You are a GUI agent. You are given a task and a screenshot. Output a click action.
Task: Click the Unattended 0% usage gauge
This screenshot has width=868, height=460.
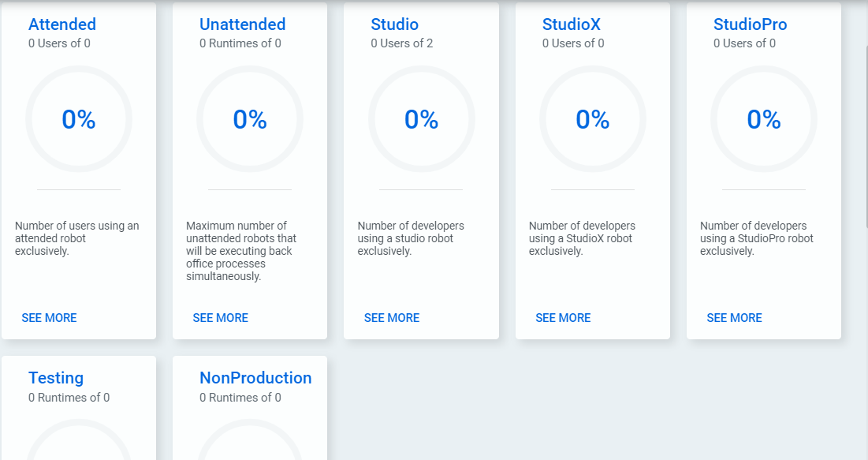[250, 119]
